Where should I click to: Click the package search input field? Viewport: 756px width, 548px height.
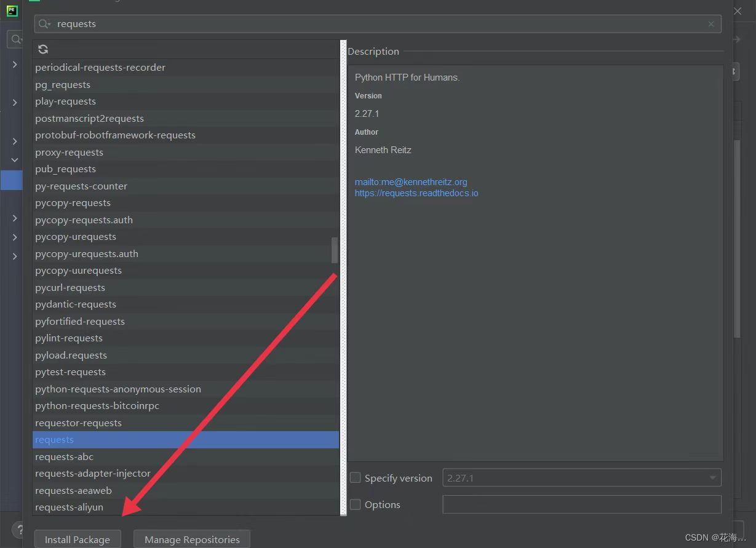(x=378, y=24)
